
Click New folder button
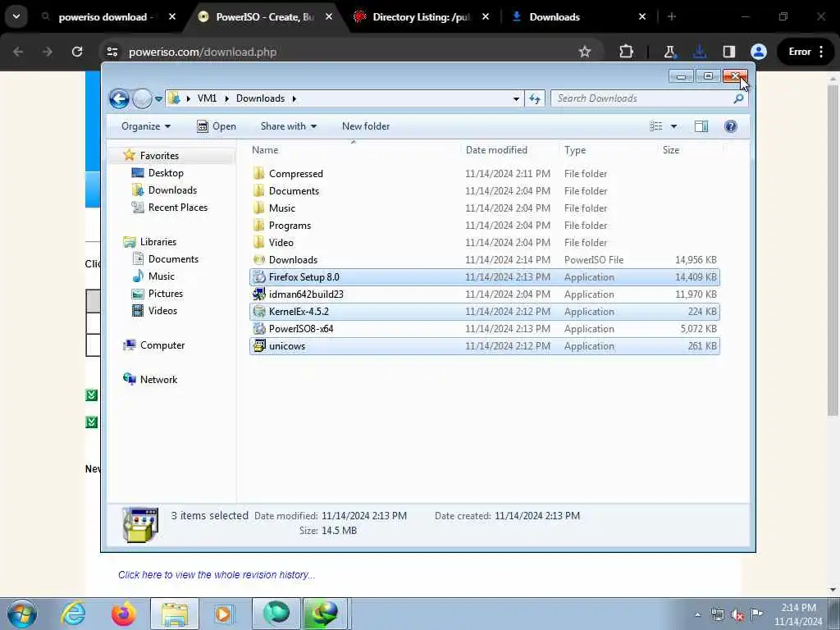point(366,126)
